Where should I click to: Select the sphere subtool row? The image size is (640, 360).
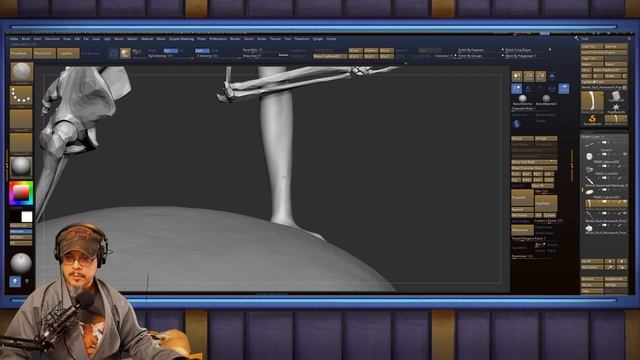click(x=604, y=156)
